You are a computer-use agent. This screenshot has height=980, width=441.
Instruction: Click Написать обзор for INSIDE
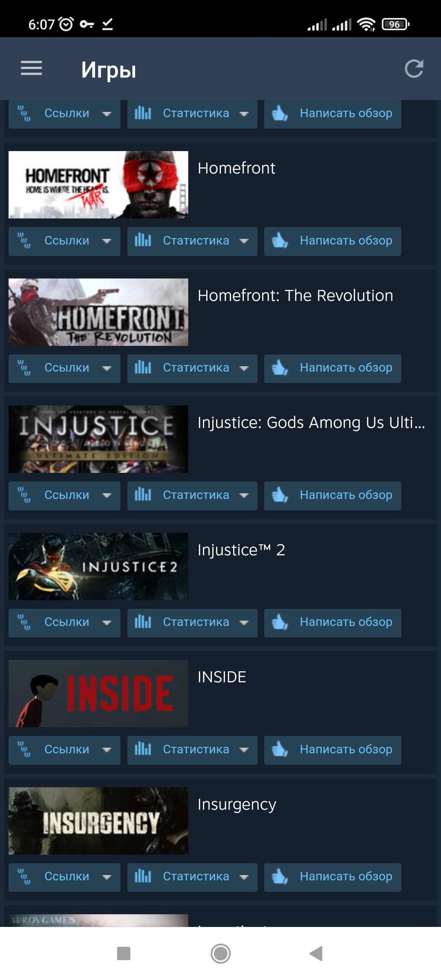(x=333, y=750)
